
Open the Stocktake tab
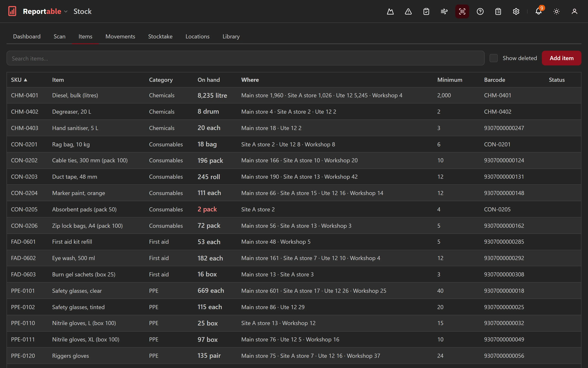[160, 37]
